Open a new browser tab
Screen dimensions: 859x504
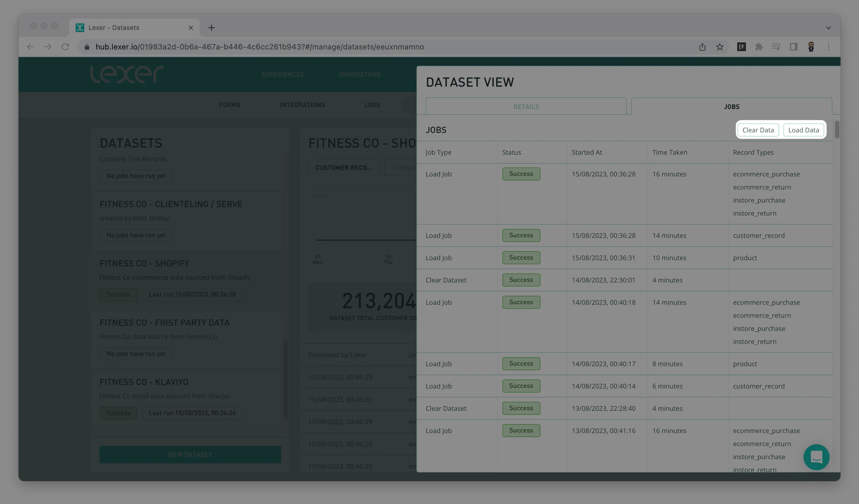[211, 28]
